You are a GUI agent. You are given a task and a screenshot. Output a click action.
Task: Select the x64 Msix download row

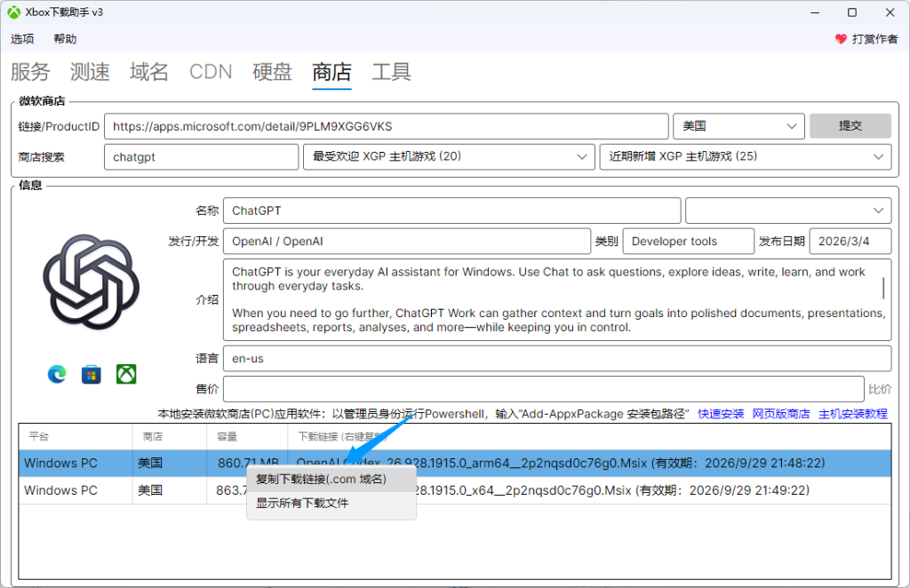click(x=455, y=490)
